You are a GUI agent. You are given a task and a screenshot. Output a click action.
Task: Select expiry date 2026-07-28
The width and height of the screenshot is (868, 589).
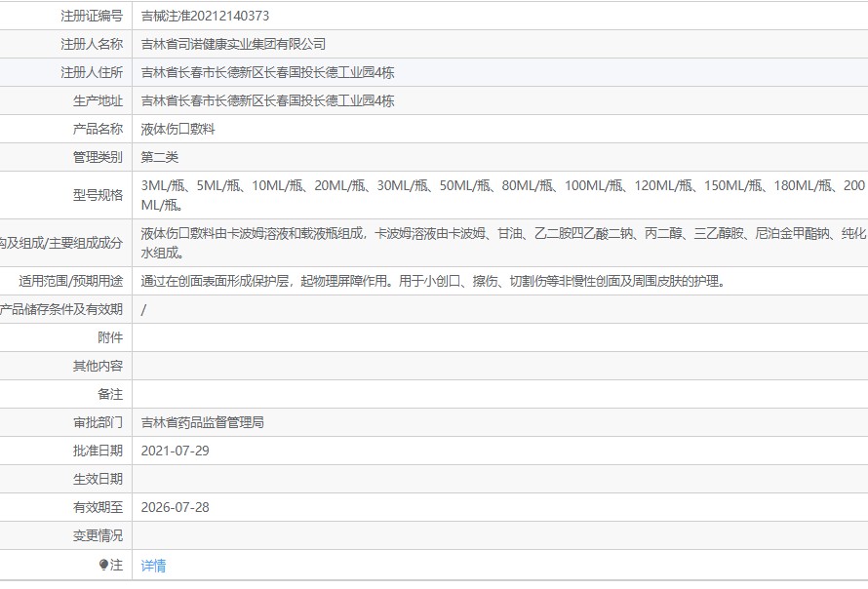pos(175,507)
